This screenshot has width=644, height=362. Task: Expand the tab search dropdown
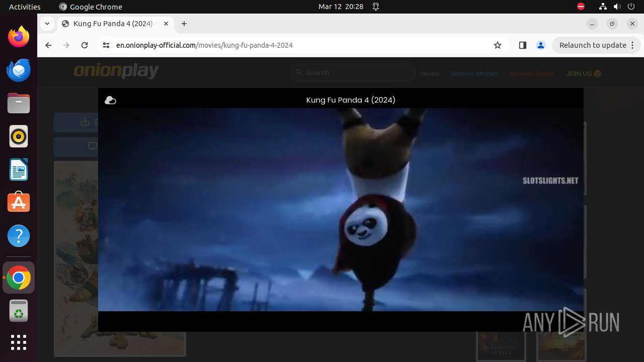(47, 24)
